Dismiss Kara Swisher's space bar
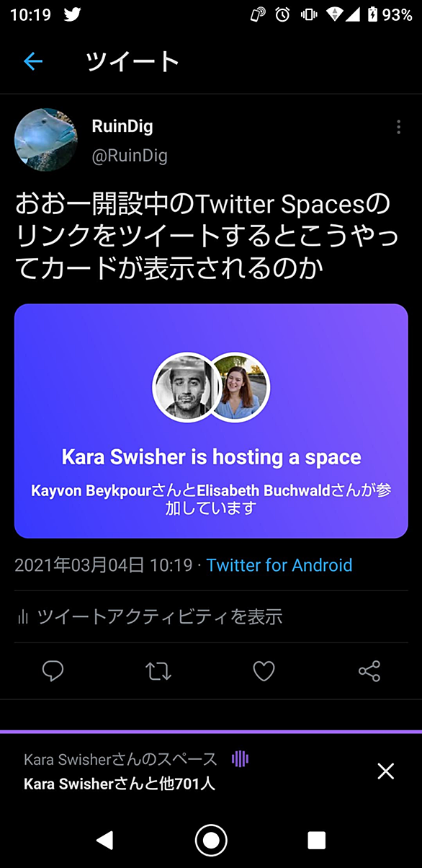422x868 pixels. coord(386,771)
